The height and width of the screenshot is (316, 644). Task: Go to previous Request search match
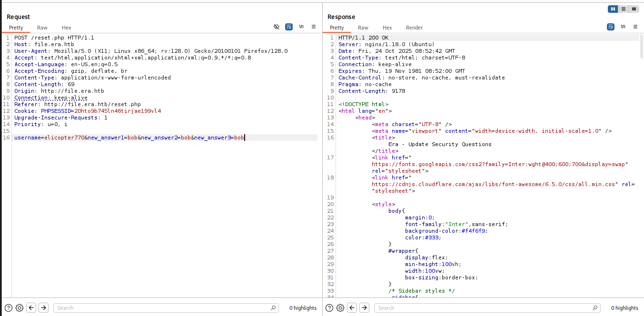tap(31, 308)
